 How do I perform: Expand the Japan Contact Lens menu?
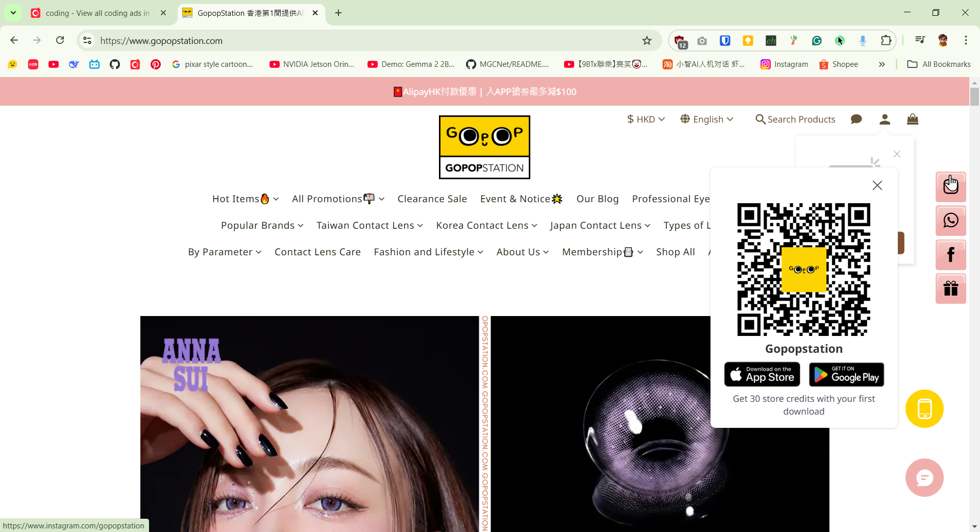tap(600, 225)
